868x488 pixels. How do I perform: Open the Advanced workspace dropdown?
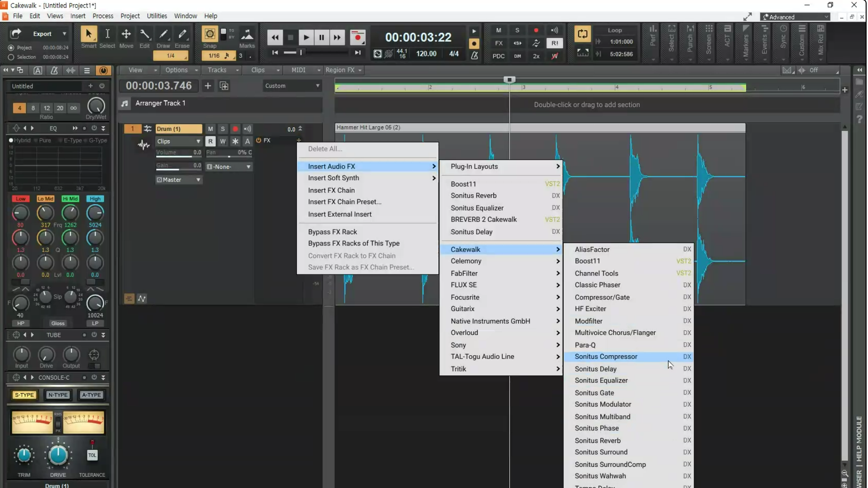coord(795,17)
